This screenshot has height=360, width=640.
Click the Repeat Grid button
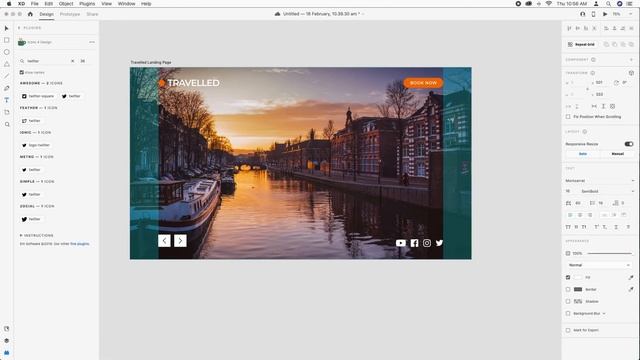(x=582, y=44)
